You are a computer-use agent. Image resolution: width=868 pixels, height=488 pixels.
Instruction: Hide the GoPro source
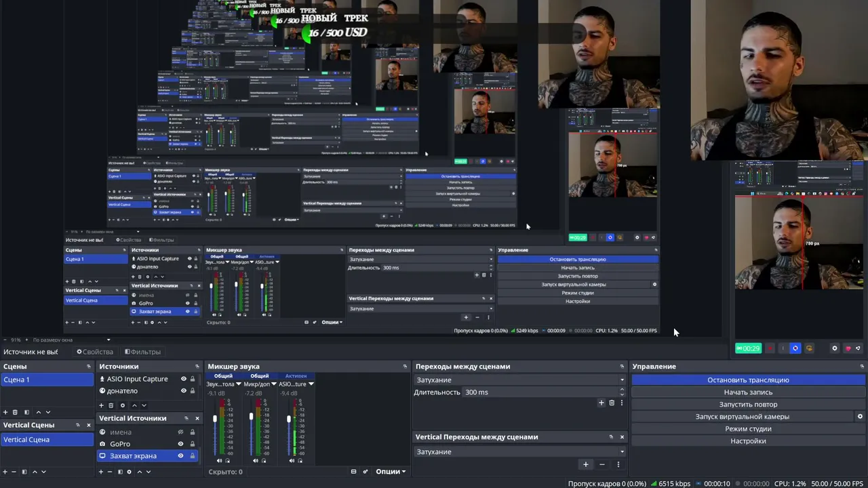click(x=180, y=444)
